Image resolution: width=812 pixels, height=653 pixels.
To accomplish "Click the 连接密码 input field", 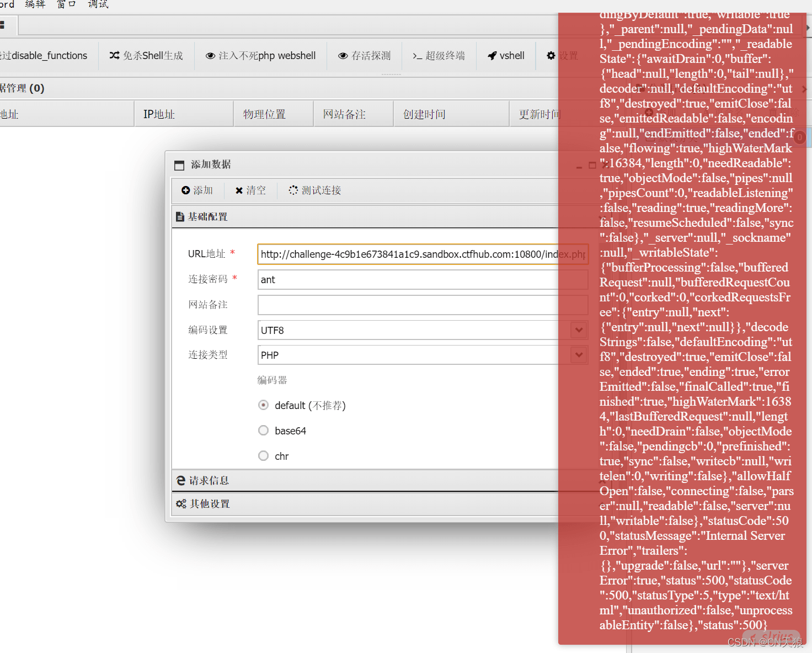I will (408, 280).
